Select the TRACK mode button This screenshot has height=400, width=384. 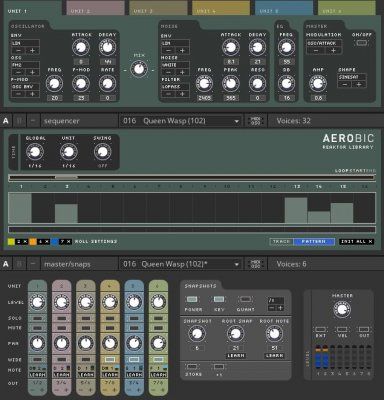coord(281,242)
